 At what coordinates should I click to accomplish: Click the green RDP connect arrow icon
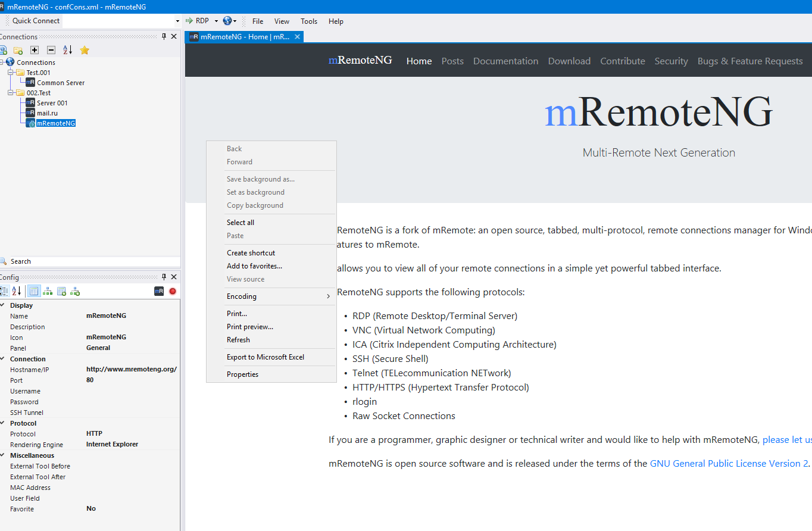pos(189,21)
